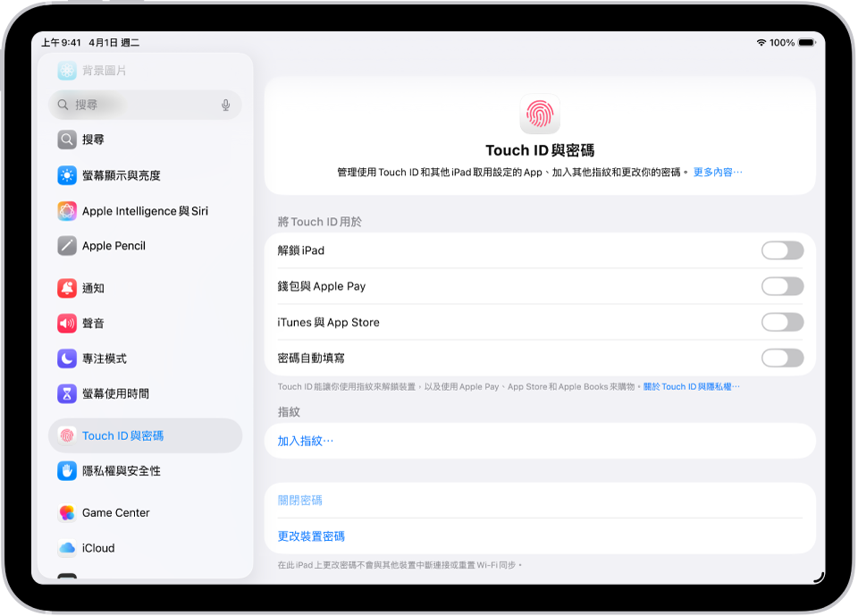Select the 隱私權與安全性 hand icon

[x=67, y=470]
